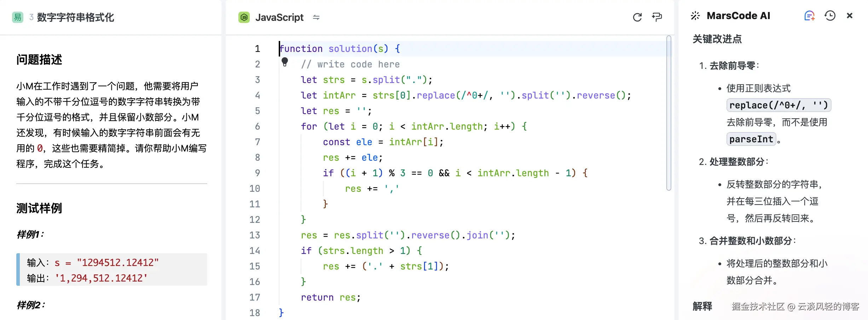Click the replace(/^0+/, '') code snippet
This screenshot has height=320, width=868.
(x=778, y=105)
